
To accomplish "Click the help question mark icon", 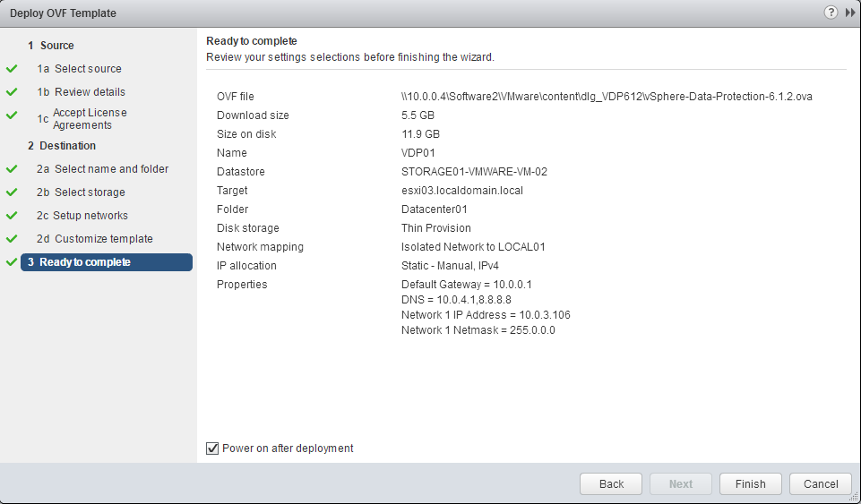I will 831,13.
